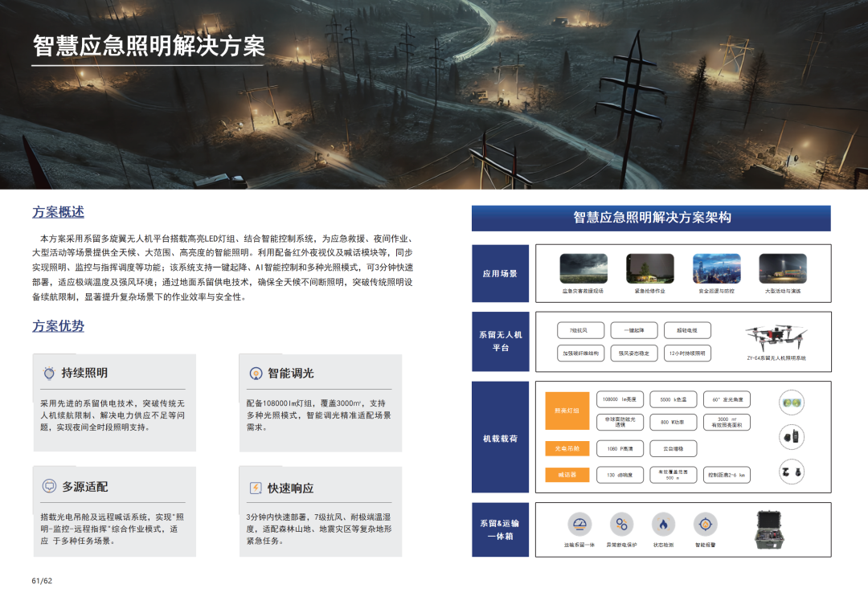
Task: Select the 应用场景 blue section label
Action: point(500,274)
